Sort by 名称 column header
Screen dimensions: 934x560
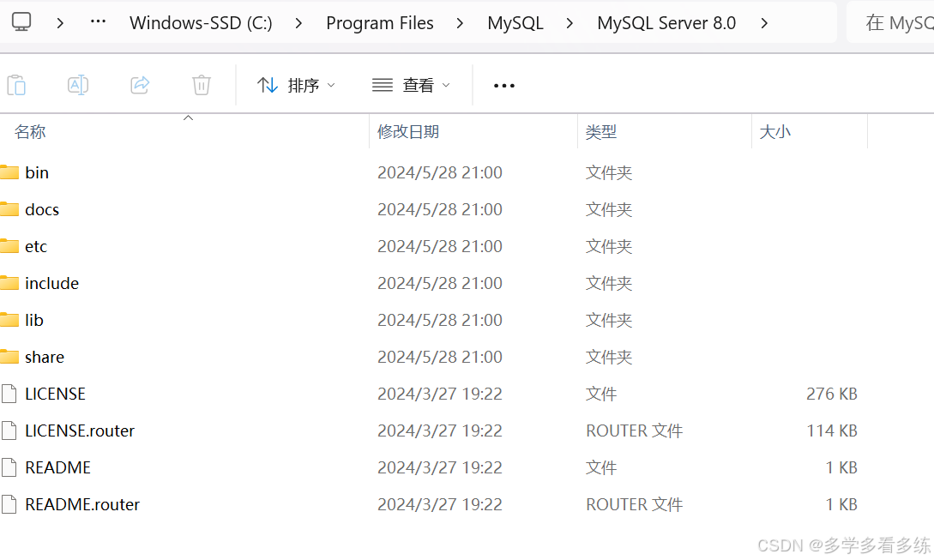[x=30, y=132]
